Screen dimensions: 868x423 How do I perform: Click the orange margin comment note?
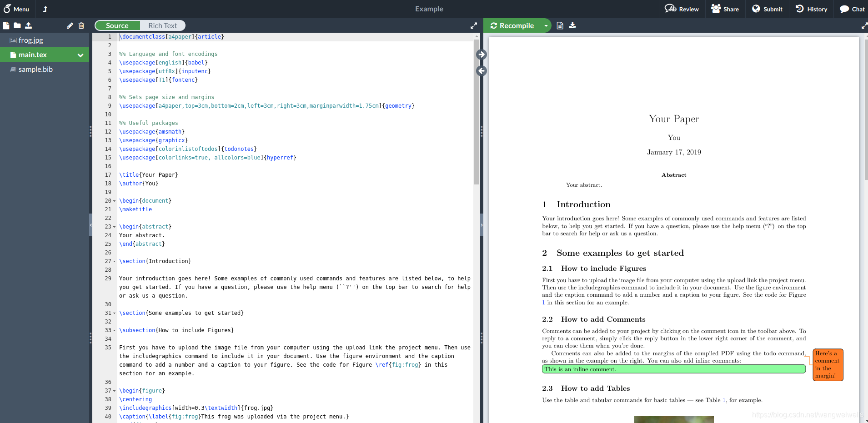[828, 365]
